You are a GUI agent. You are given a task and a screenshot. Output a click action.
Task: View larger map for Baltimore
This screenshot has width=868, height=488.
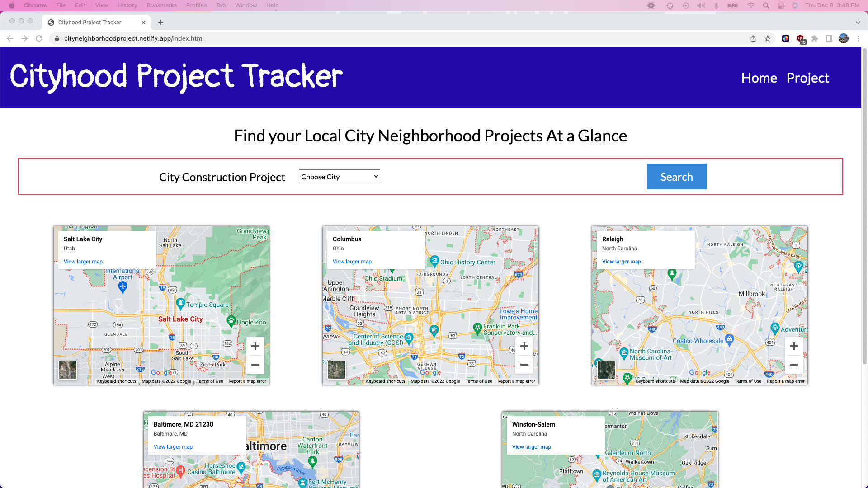coord(173,447)
